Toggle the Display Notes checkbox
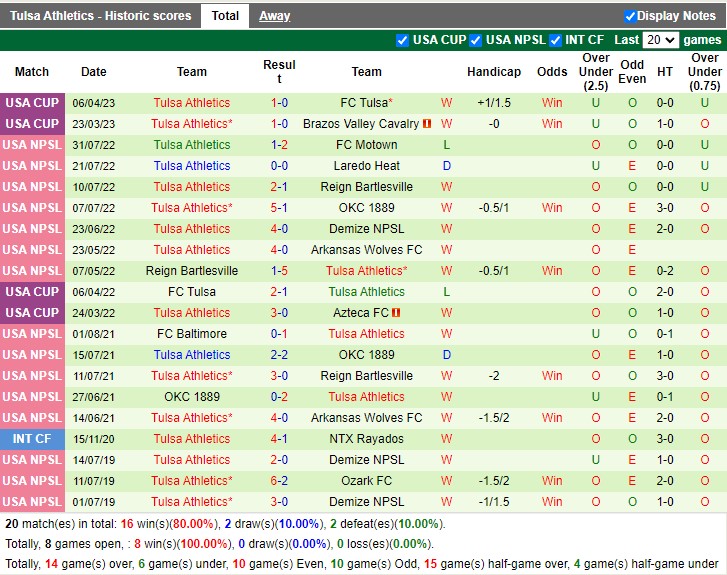Image resolution: width=727 pixels, height=575 pixels. (630, 16)
